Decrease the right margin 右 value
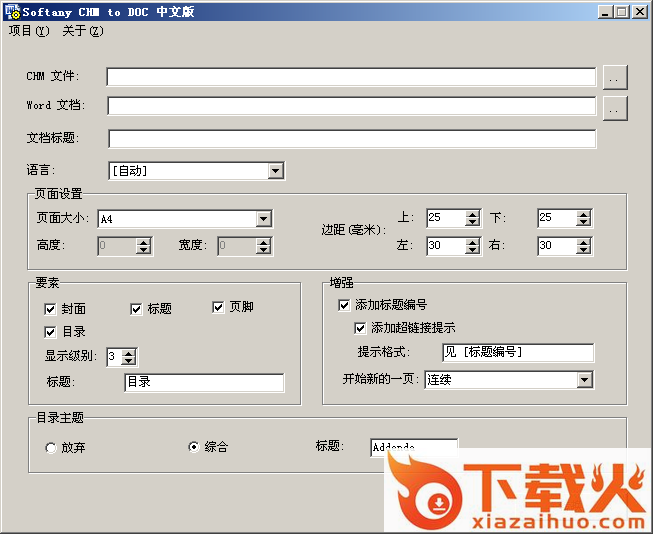 click(x=583, y=250)
